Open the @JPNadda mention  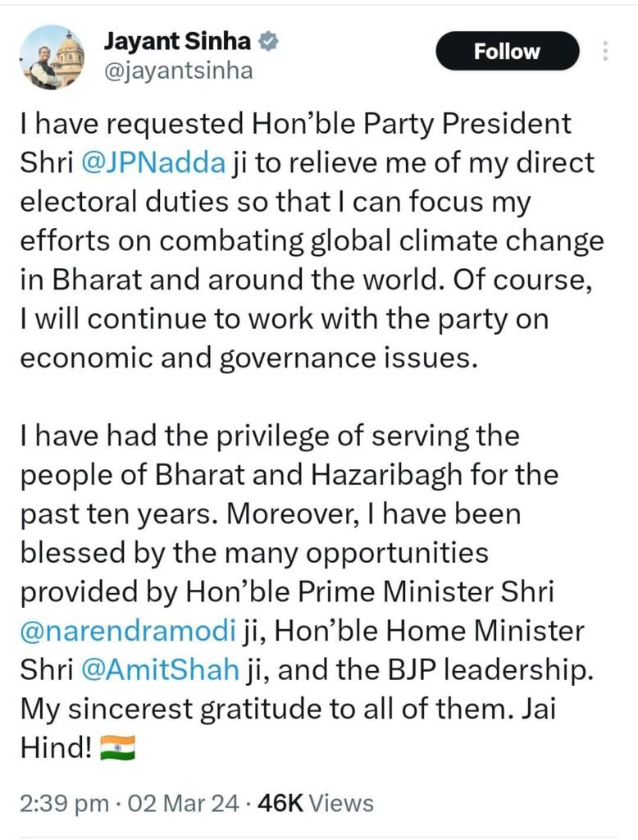pos(153,164)
